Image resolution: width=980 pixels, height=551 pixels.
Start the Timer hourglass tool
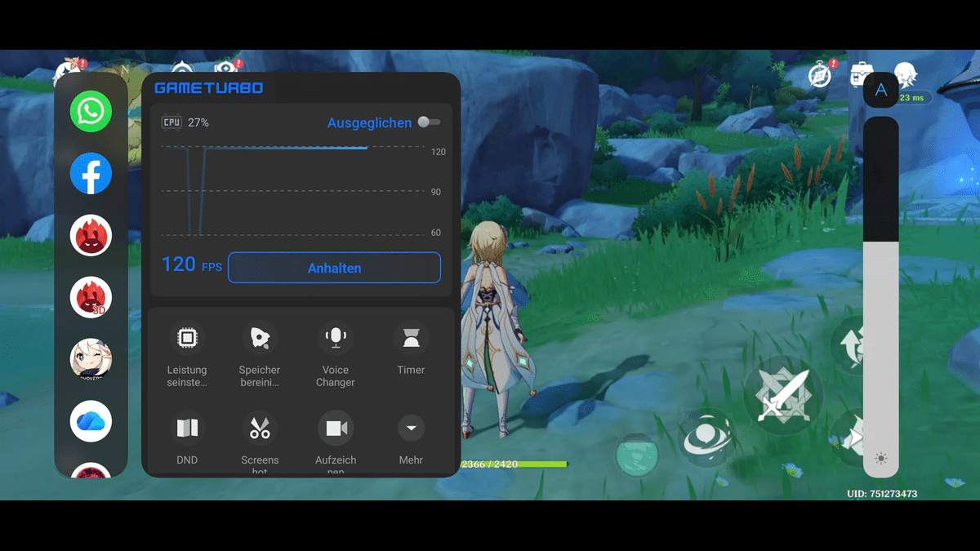coord(411,338)
